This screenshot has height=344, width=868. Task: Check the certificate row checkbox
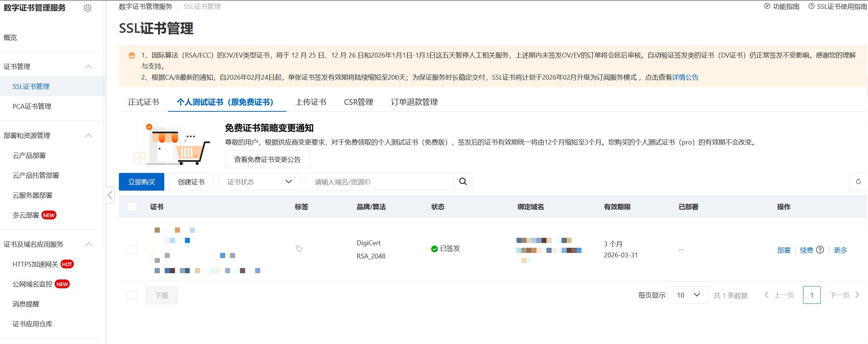pyautogui.click(x=132, y=250)
